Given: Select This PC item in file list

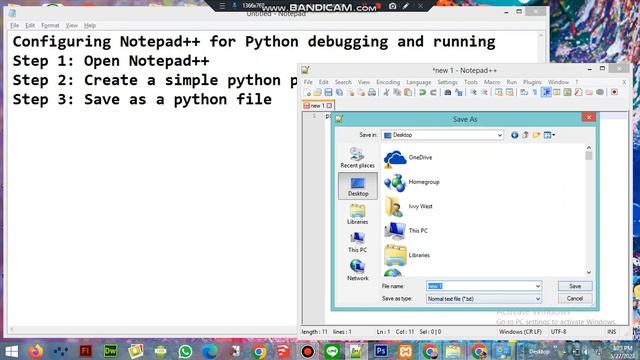Looking at the screenshot, I should click(406, 231).
